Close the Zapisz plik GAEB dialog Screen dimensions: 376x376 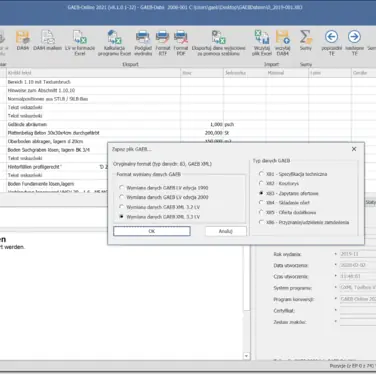[354, 149]
